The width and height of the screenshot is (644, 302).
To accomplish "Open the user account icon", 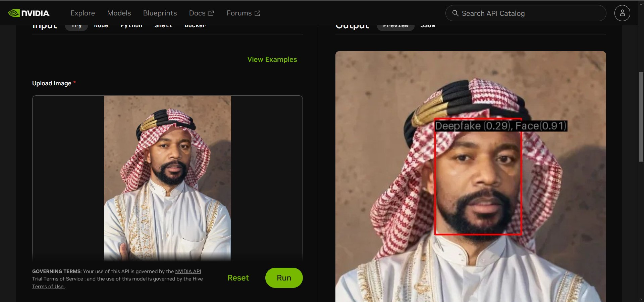I will 622,13.
